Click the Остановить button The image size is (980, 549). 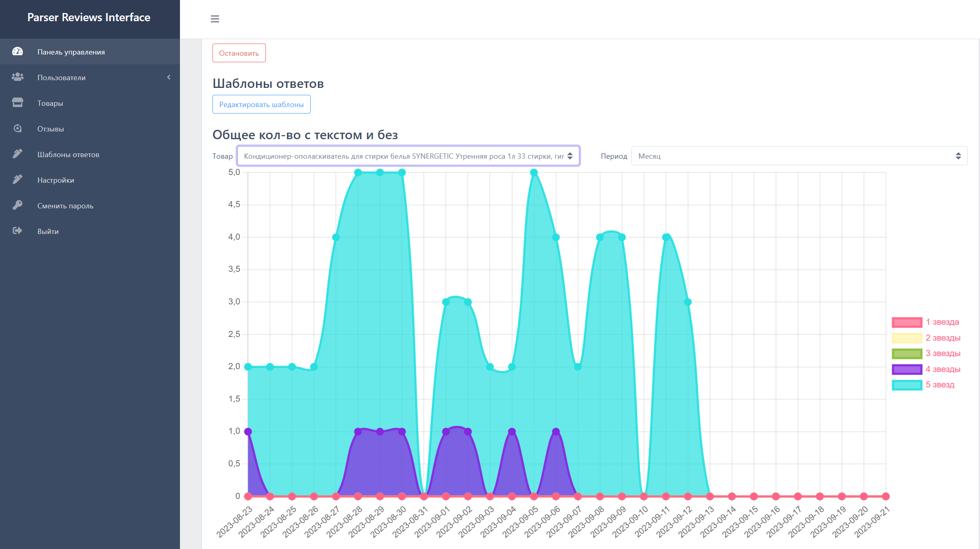click(239, 53)
